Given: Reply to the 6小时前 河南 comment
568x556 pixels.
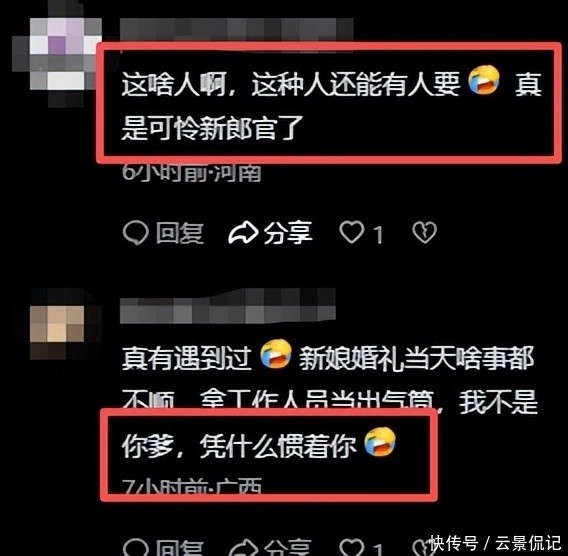Looking at the screenshot, I should tap(163, 233).
